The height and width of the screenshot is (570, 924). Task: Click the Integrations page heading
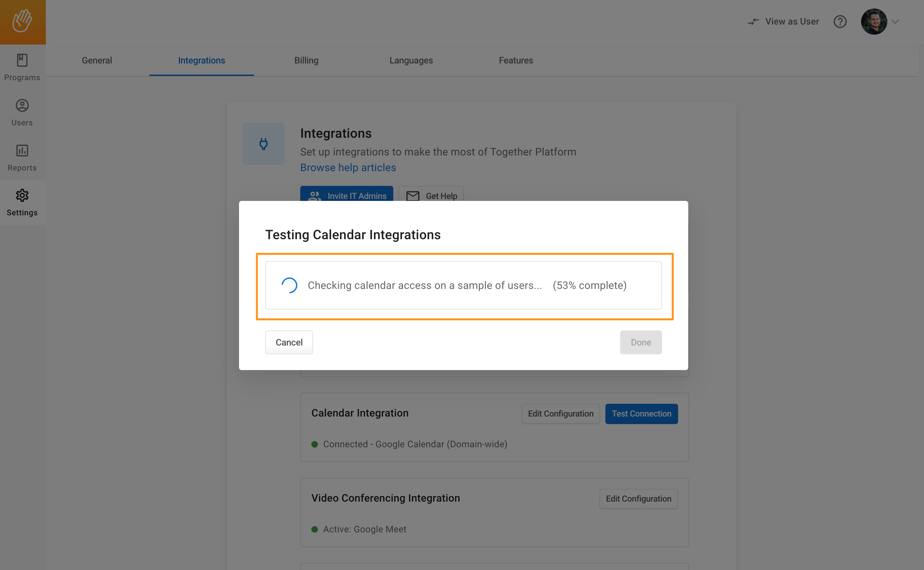(336, 134)
